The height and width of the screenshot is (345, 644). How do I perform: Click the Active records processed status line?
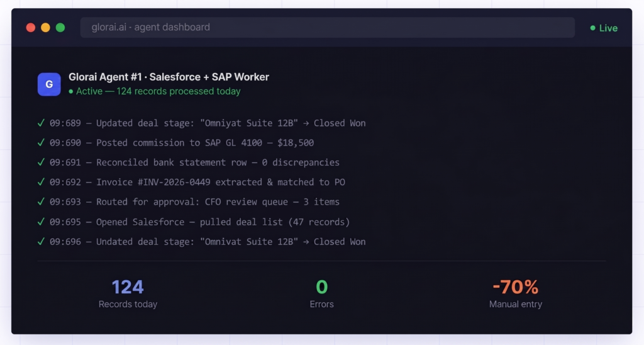pyautogui.click(x=155, y=91)
